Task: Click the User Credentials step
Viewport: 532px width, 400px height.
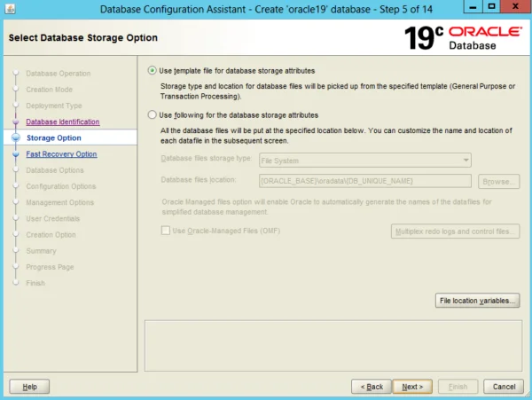Action: (x=53, y=218)
